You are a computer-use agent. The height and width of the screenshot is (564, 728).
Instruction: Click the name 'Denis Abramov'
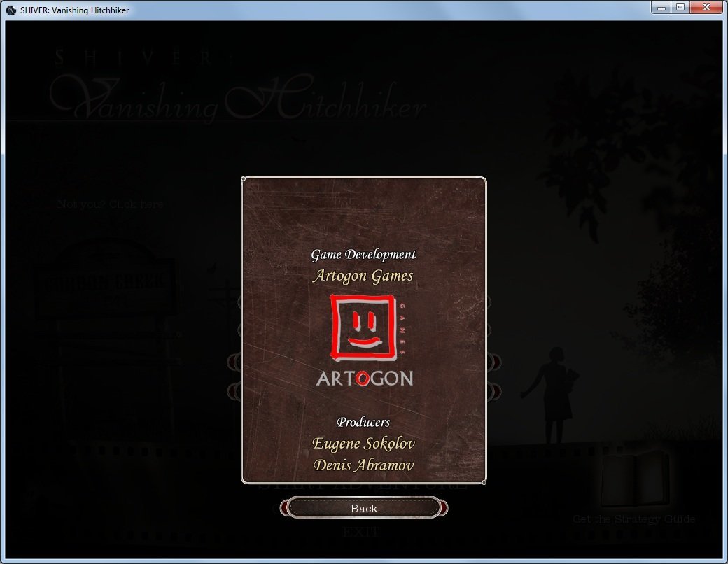[x=363, y=465]
